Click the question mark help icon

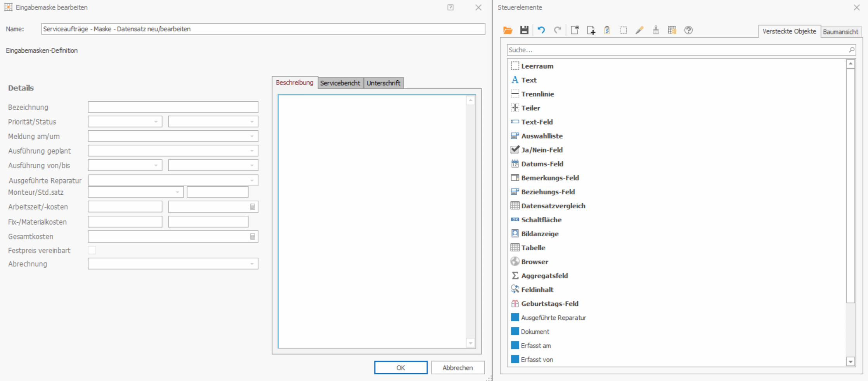[x=688, y=30]
